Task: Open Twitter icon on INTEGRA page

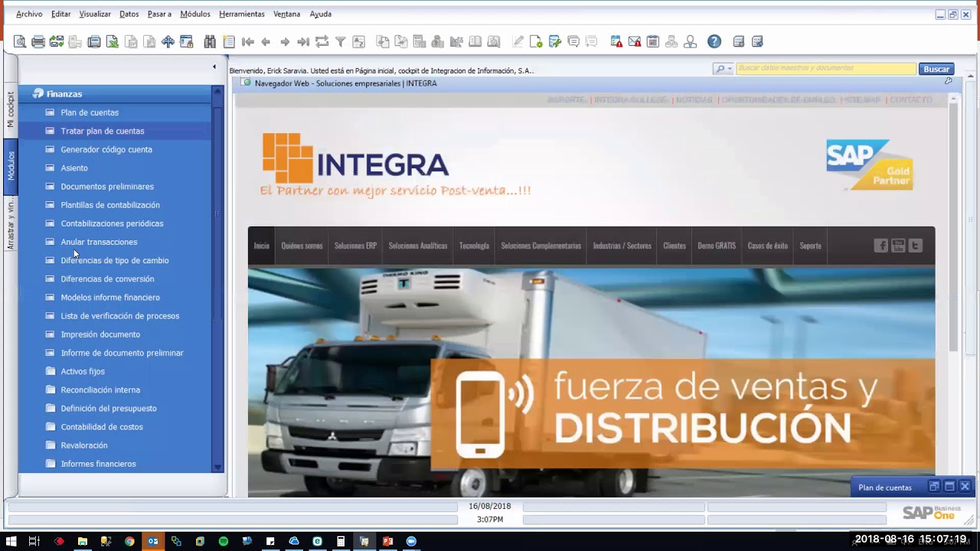Action: pyautogui.click(x=915, y=246)
